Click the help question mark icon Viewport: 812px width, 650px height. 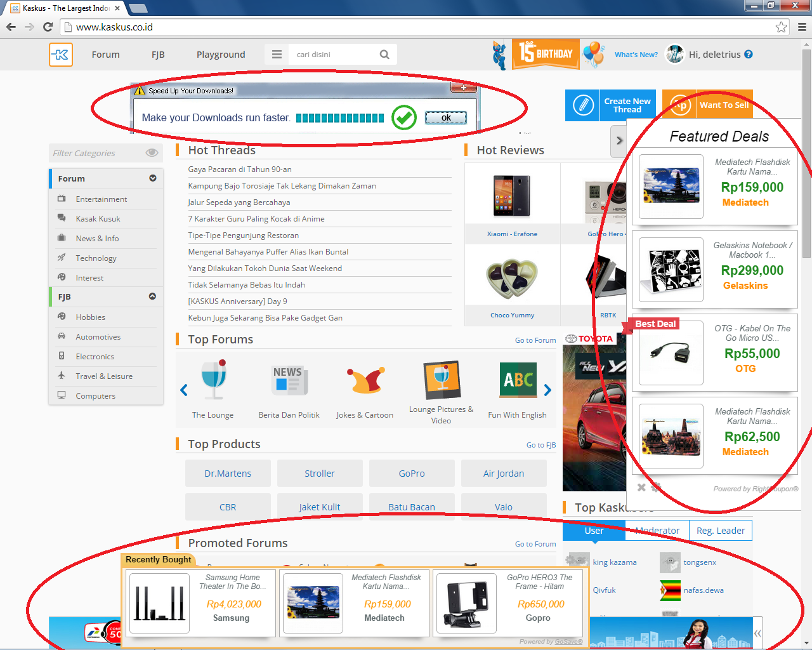click(x=749, y=55)
